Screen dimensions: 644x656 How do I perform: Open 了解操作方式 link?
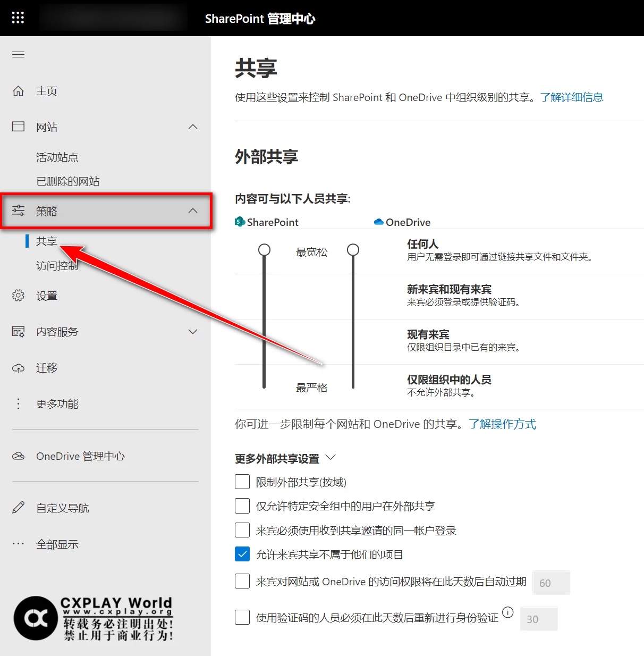pos(502,424)
